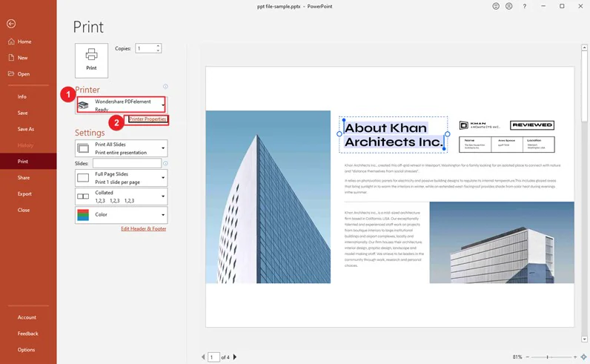Expand Collated options dropdown

(x=121, y=196)
